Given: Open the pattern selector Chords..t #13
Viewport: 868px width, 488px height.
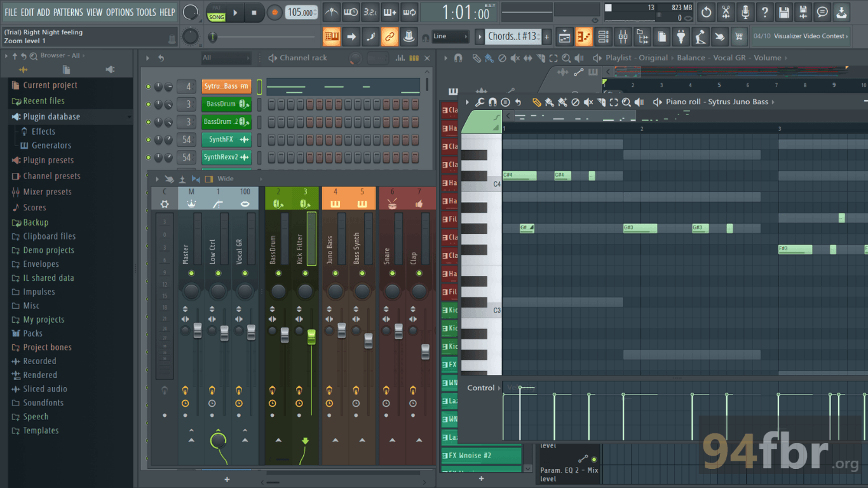Looking at the screenshot, I should [x=512, y=37].
